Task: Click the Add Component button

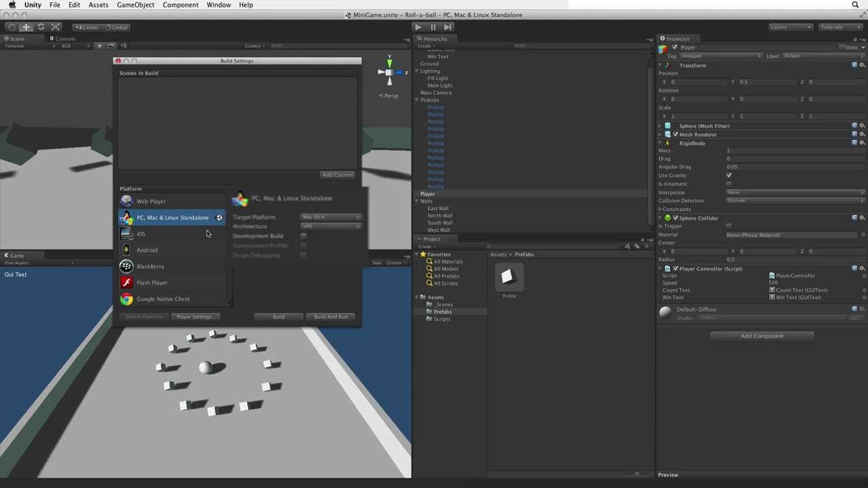Action: point(762,336)
